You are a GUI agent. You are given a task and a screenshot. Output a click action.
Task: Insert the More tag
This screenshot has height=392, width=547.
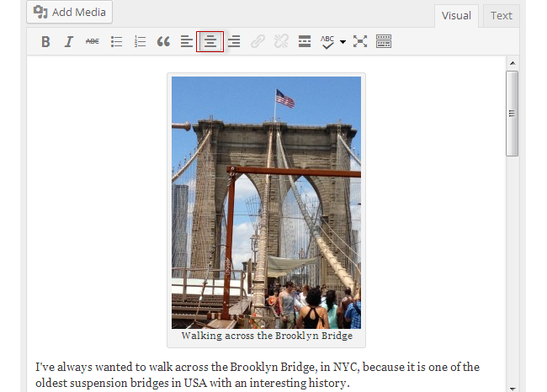pyautogui.click(x=305, y=41)
